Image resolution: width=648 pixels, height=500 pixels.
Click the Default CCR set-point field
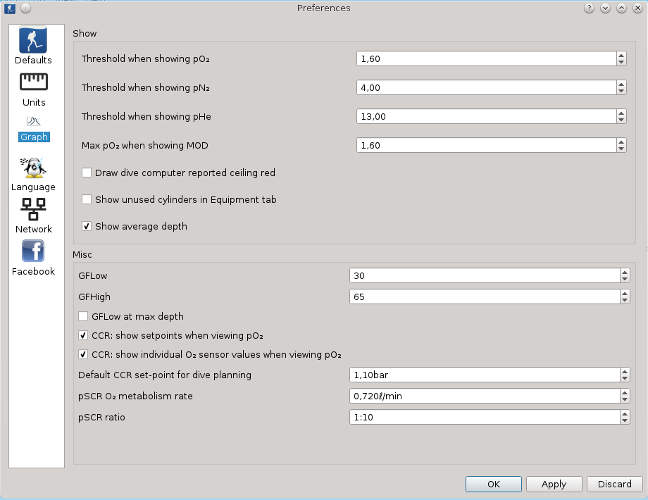coord(484,375)
